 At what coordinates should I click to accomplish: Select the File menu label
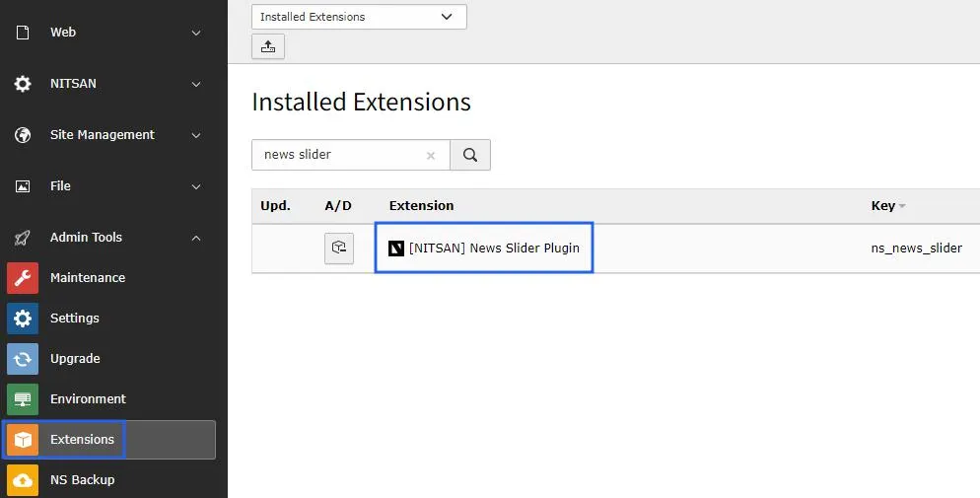click(x=60, y=186)
